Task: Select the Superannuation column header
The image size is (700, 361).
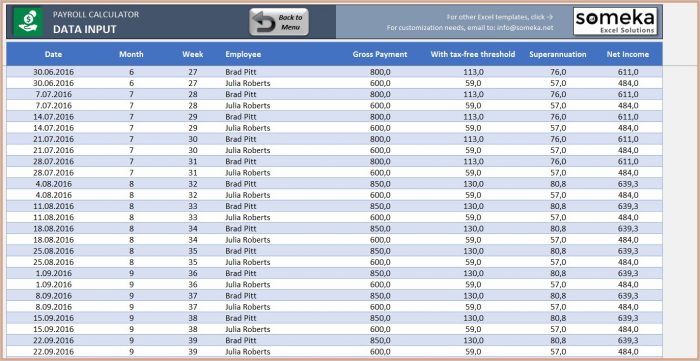Action: tap(558, 54)
